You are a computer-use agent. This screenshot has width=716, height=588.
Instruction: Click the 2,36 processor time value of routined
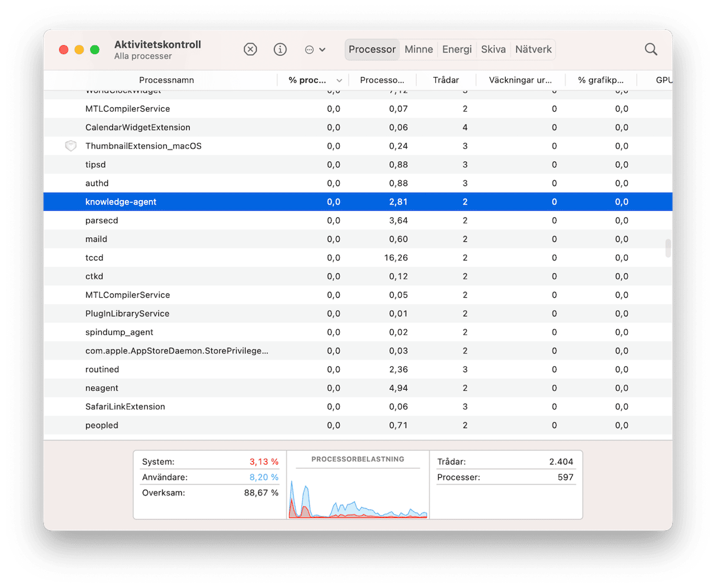[x=399, y=370]
